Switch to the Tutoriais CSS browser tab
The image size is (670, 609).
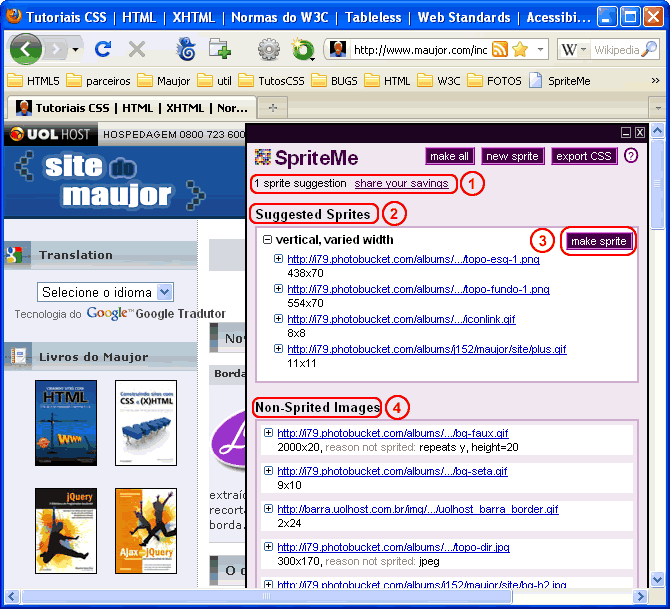point(130,107)
